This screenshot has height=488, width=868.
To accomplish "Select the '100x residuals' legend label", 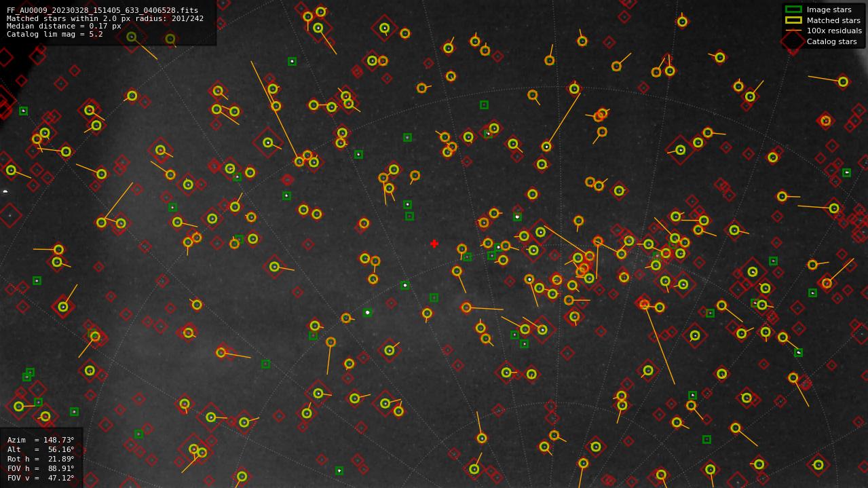I will [x=834, y=31].
